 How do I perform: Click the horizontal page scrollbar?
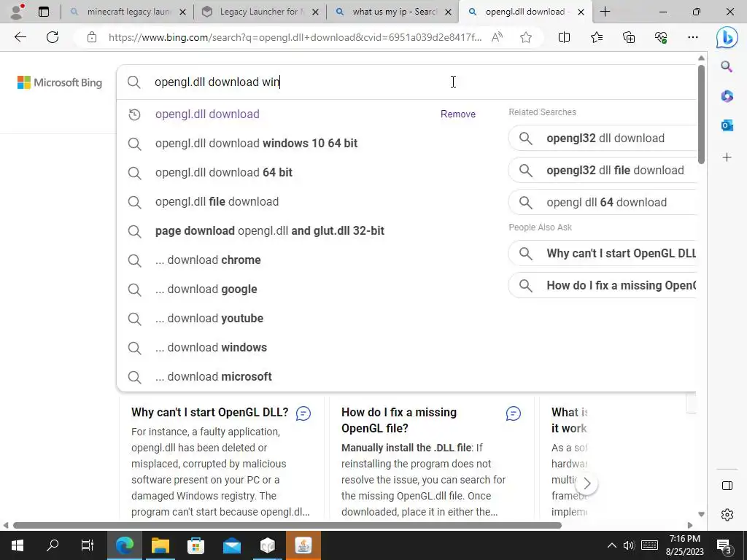(287, 525)
